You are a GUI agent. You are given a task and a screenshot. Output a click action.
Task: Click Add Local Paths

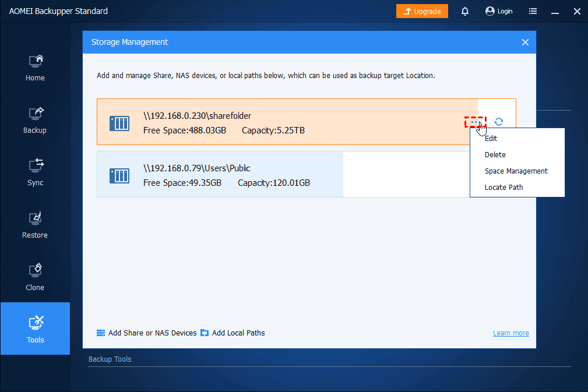point(233,333)
